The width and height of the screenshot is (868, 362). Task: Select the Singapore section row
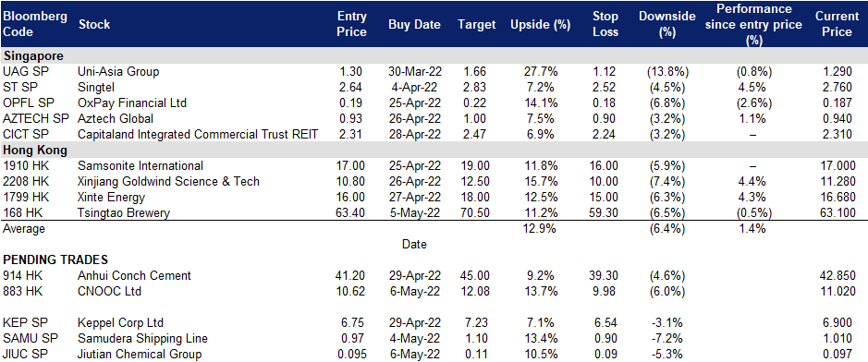coord(434,55)
